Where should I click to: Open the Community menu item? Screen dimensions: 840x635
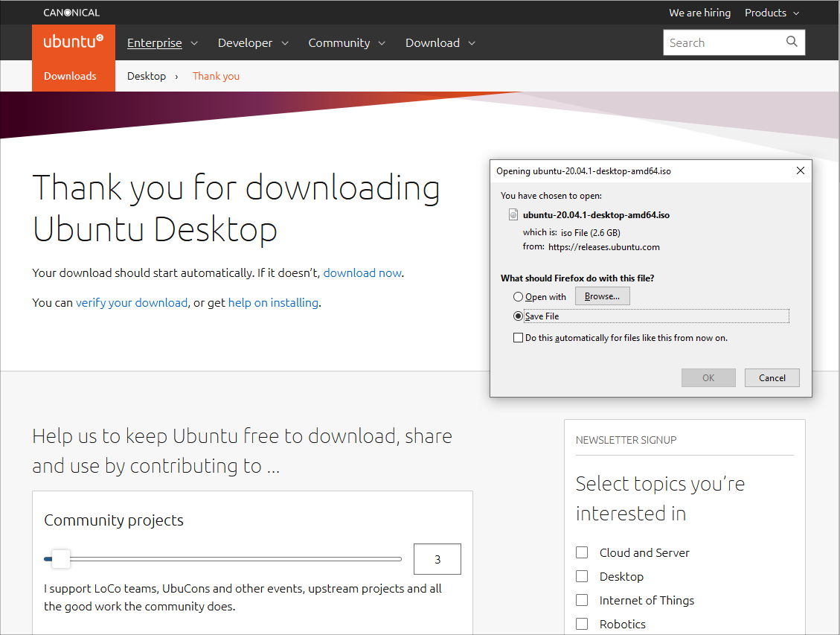(339, 43)
